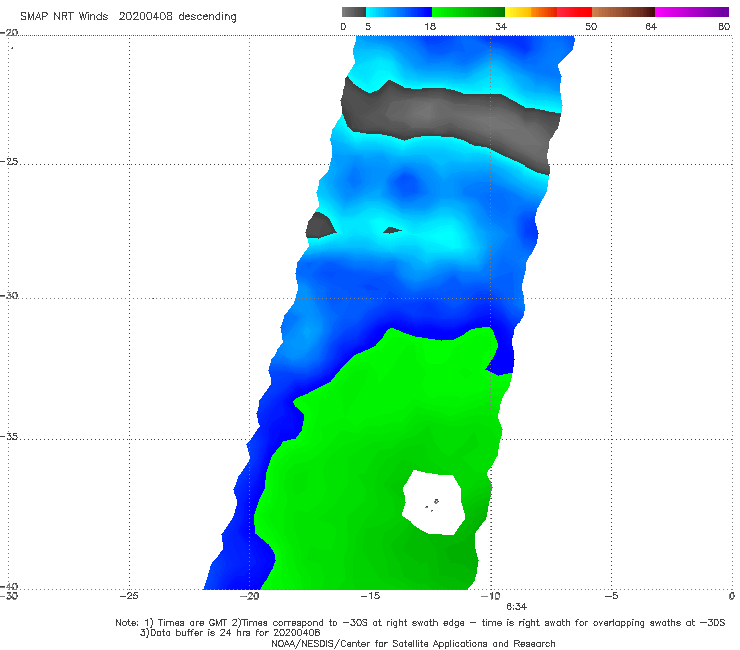The height and width of the screenshot is (650, 740).
Task: Click the red segment of the color bar
Action: coord(574,12)
